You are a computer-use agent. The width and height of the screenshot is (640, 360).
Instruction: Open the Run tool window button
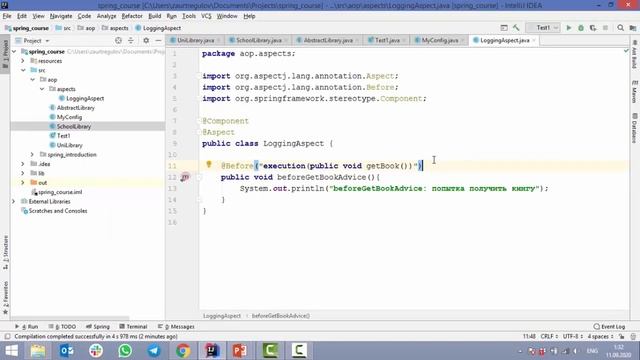coord(27,327)
